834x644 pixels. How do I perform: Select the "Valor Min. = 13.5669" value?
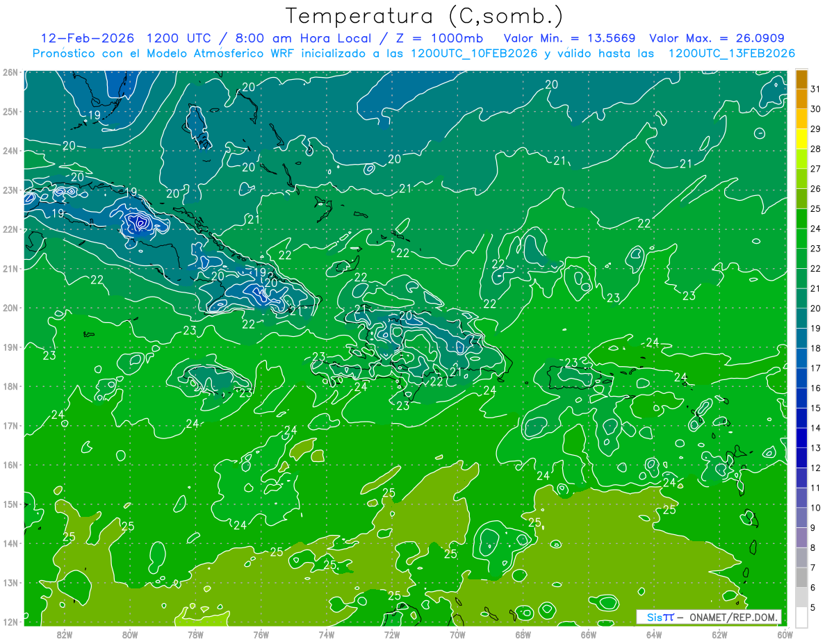tap(569, 38)
